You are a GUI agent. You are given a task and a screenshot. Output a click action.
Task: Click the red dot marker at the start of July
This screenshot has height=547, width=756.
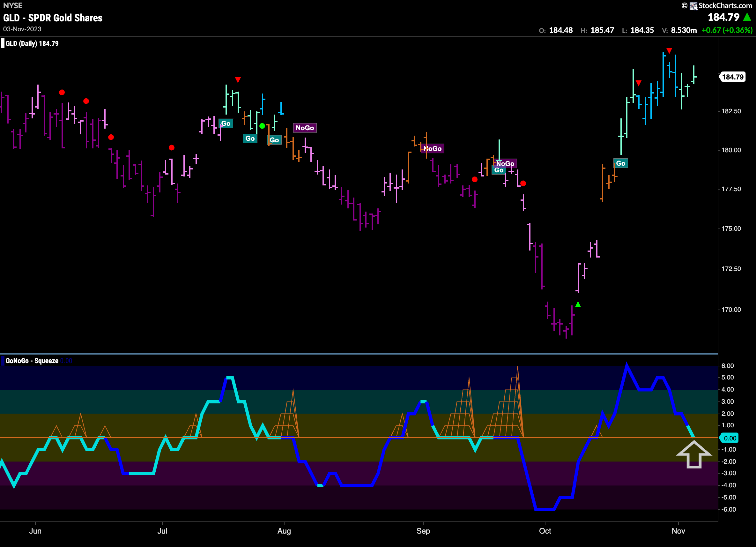[171, 147]
